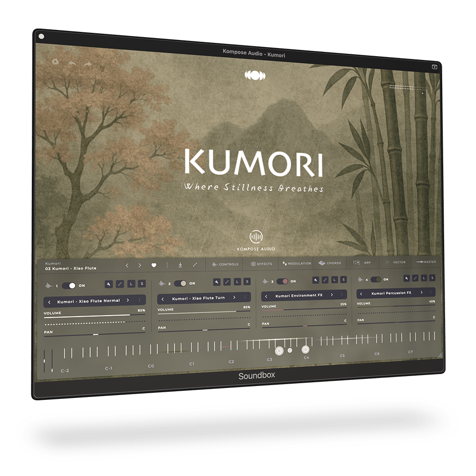Viewport: 476px width, 476px height.
Task: Lock layer 2 with L button
Action: pos(237,282)
